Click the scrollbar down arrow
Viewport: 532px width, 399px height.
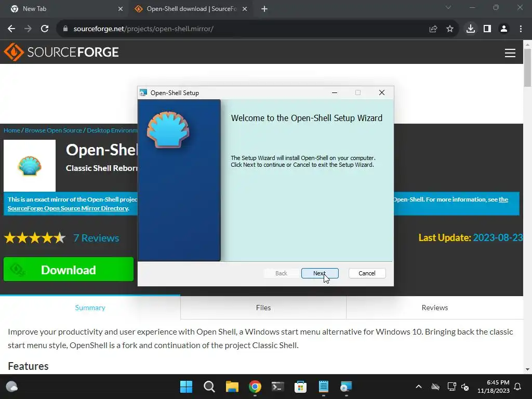pyautogui.click(x=527, y=369)
